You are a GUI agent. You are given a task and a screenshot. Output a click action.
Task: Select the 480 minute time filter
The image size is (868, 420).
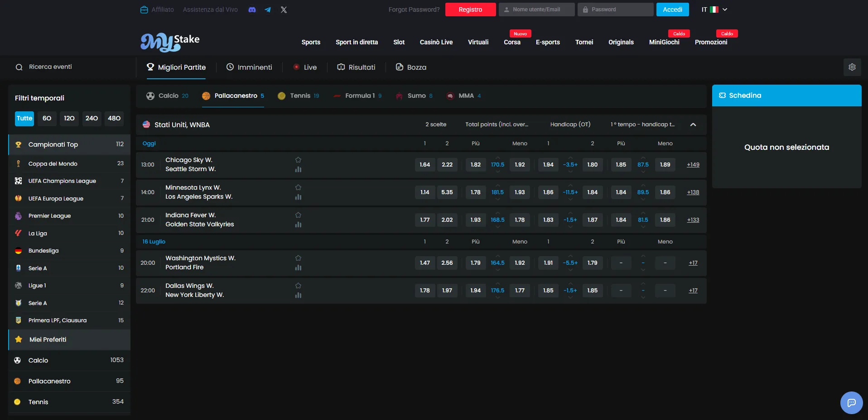[114, 119]
